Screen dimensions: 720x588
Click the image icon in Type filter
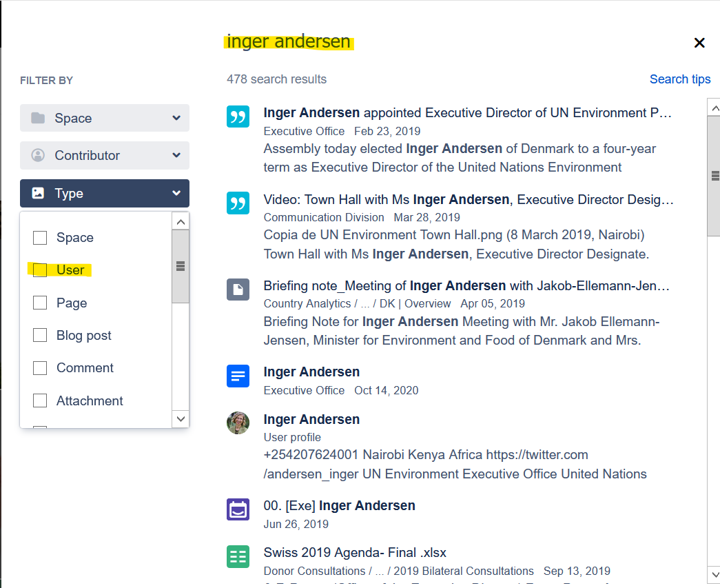coord(38,193)
